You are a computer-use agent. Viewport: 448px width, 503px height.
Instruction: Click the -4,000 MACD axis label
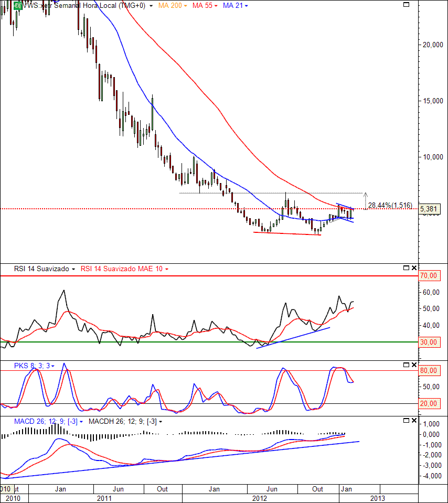(432, 476)
